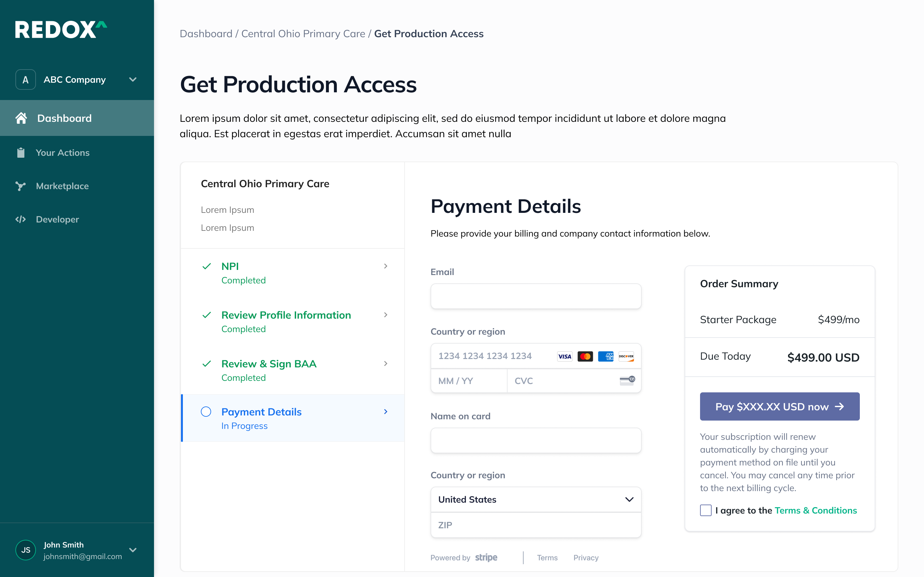This screenshot has height=577, width=924.
Task: Check the Terms & Conditions agreement checkbox
Action: point(706,510)
